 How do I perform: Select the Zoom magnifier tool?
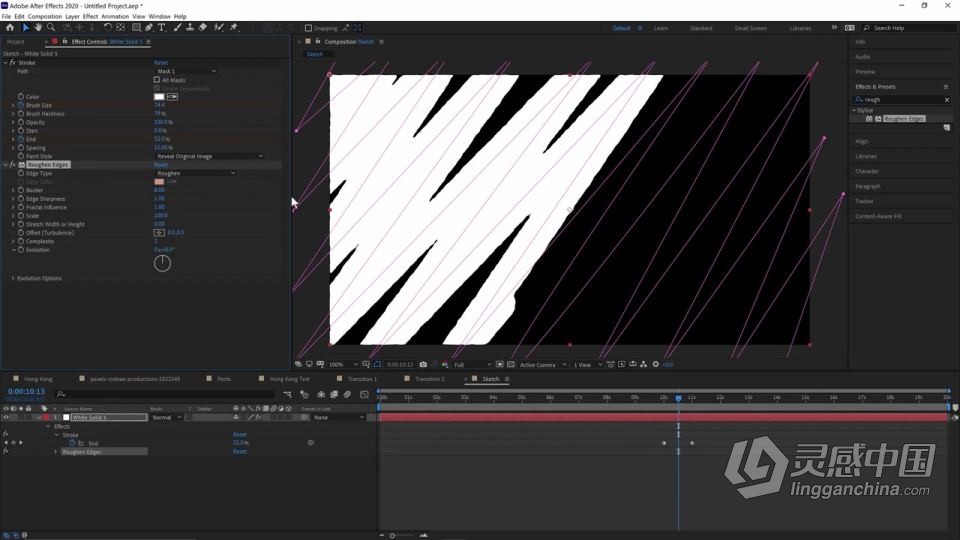point(51,28)
